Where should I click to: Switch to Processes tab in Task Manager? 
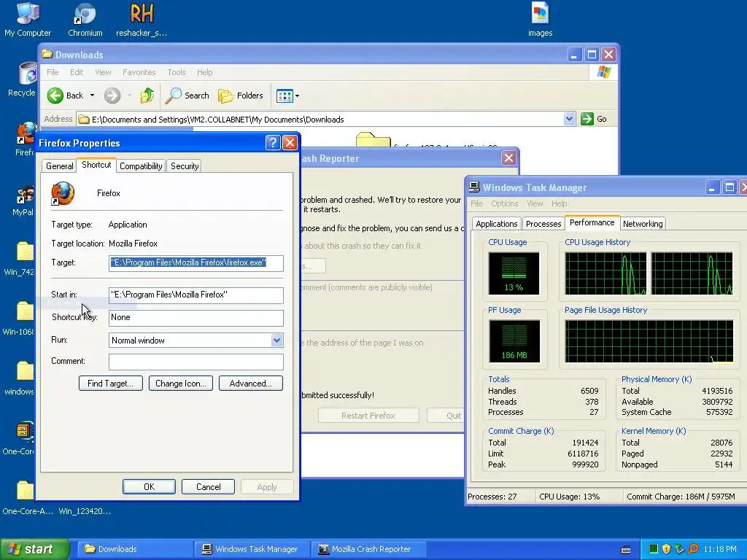pyautogui.click(x=543, y=224)
